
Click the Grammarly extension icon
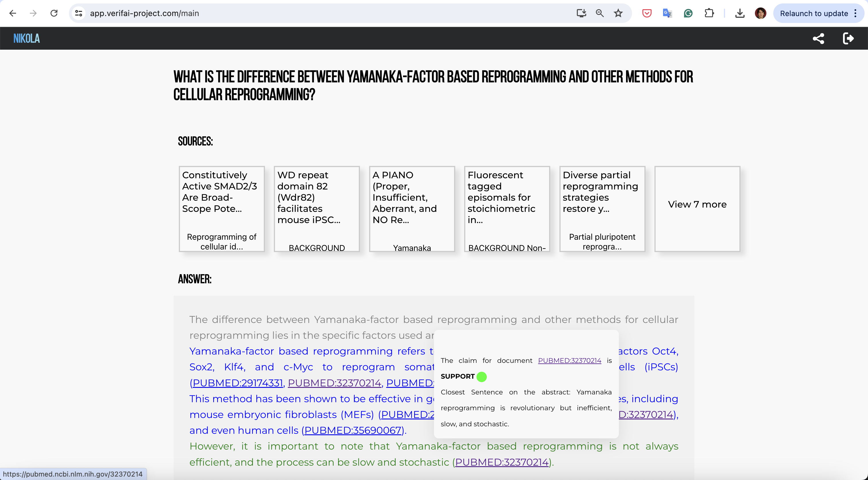click(688, 13)
